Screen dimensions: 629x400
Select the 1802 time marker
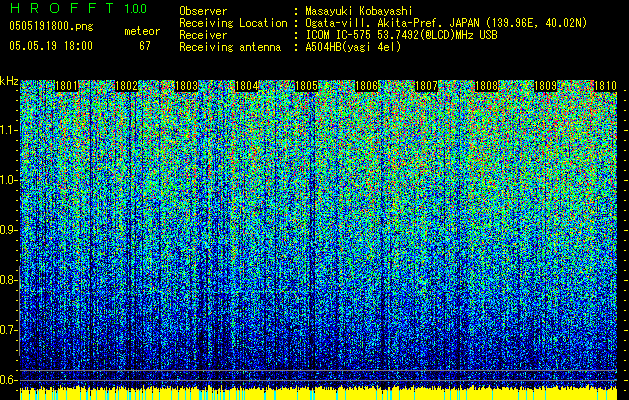(x=126, y=86)
